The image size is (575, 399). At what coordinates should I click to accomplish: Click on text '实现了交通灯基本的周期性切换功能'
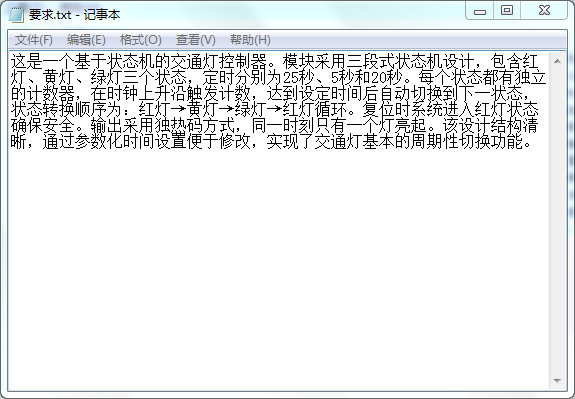395,142
